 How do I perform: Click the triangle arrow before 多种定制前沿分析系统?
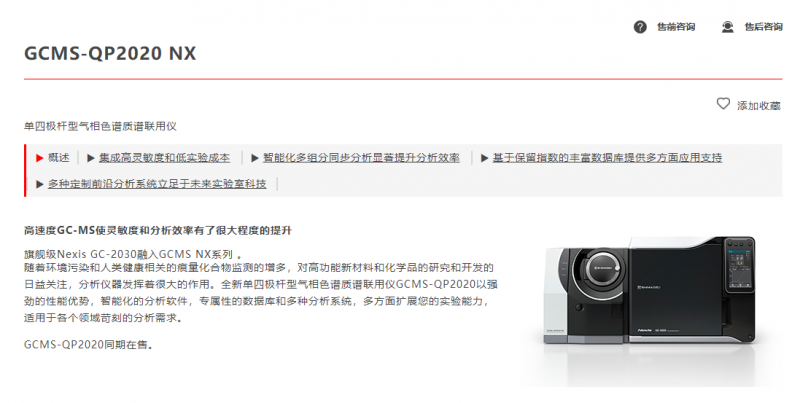pos(39,184)
